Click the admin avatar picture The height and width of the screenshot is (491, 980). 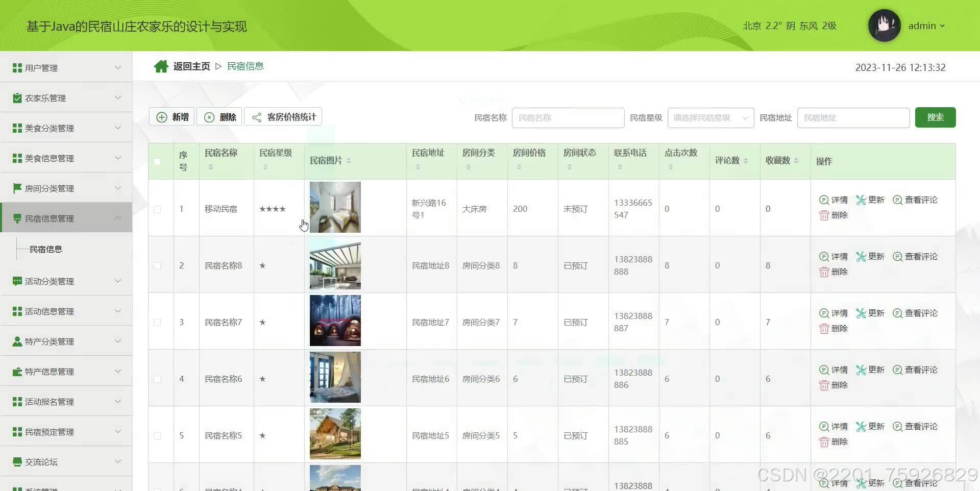point(884,26)
